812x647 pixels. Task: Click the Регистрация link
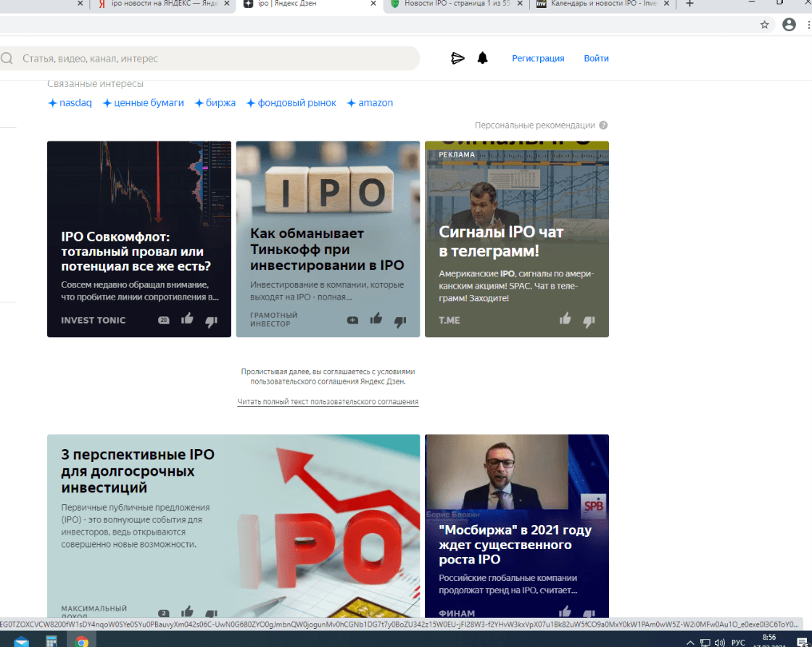(x=538, y=58)
